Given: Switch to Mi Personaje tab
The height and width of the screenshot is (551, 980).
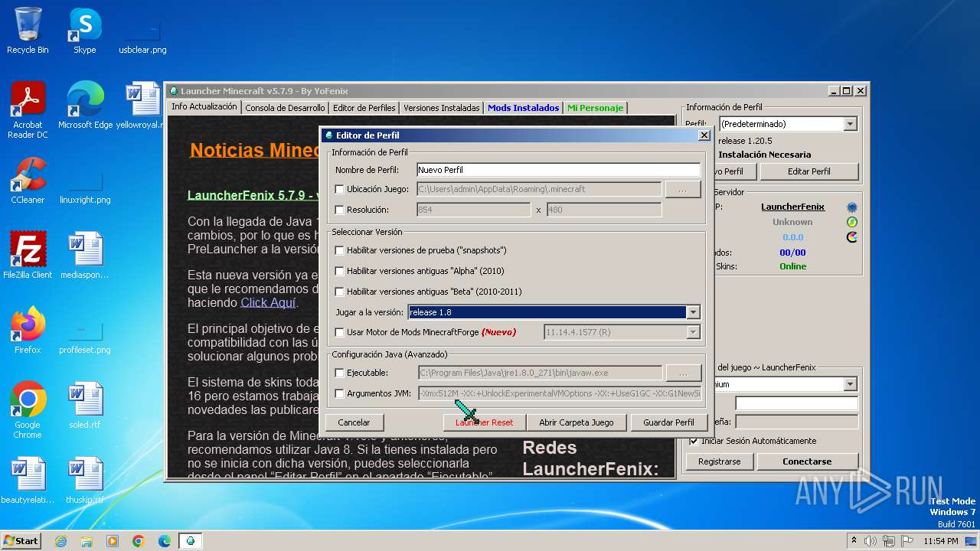Looking at the screenshot, I should click(595, 108).
